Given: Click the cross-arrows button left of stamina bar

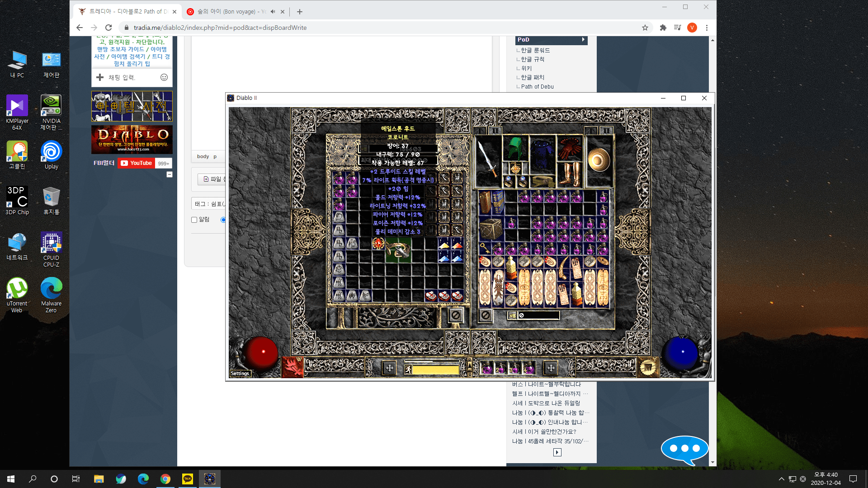Looking at the screenshot, I should (x=390, y=368).
